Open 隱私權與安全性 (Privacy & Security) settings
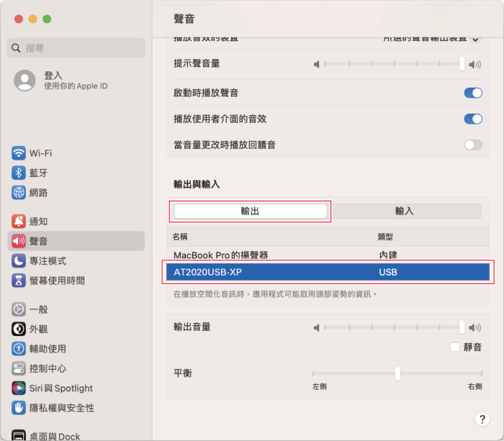 [x=61, y=408]
